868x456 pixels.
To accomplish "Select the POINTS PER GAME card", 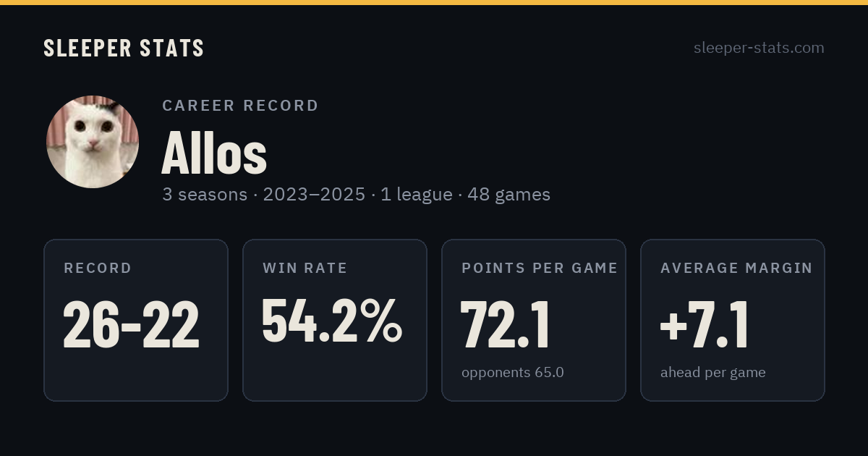I will (534, 320).
